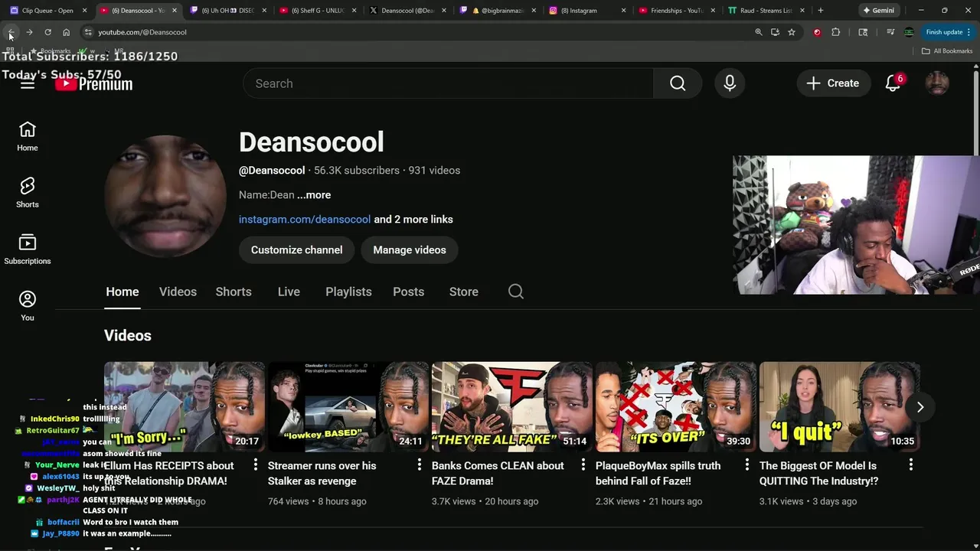Screen dimensions: 980x551
Task: Click the zoom magnifier icon in address bar
Action: click(x=759, y=32)
